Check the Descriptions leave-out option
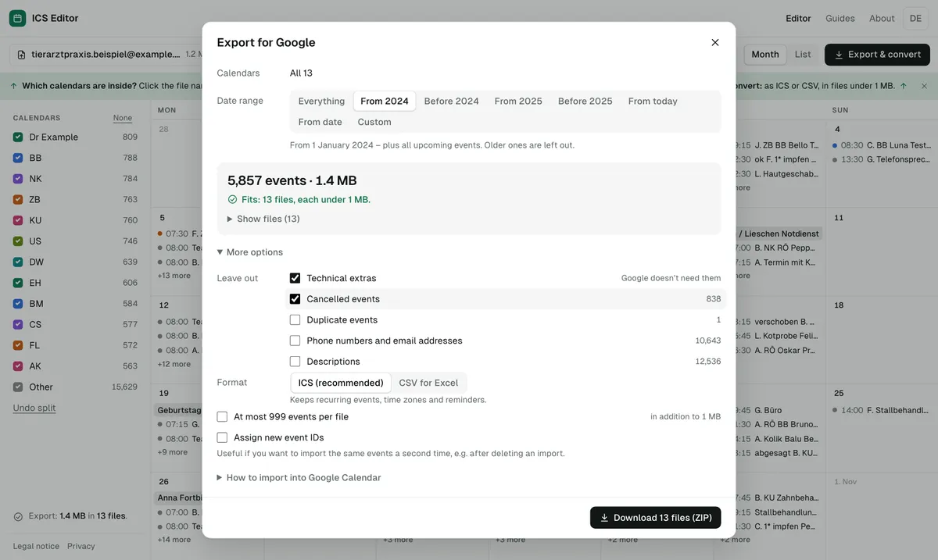This screenshot has height=560, width=938. (x=295, y=362)
